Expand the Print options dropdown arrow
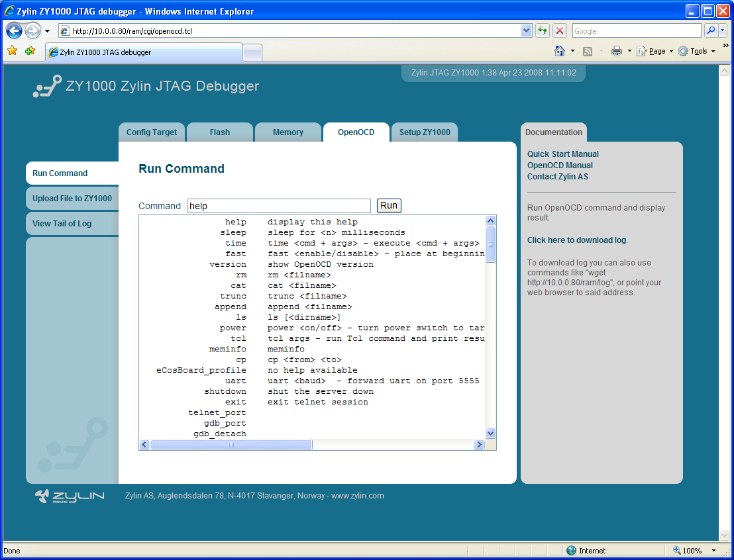 point(629,51)
